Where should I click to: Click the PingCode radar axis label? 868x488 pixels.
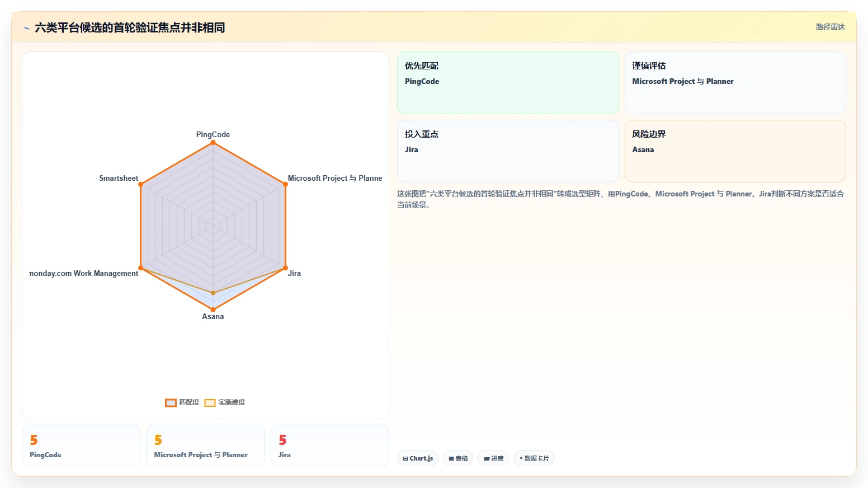coord(213,134)
